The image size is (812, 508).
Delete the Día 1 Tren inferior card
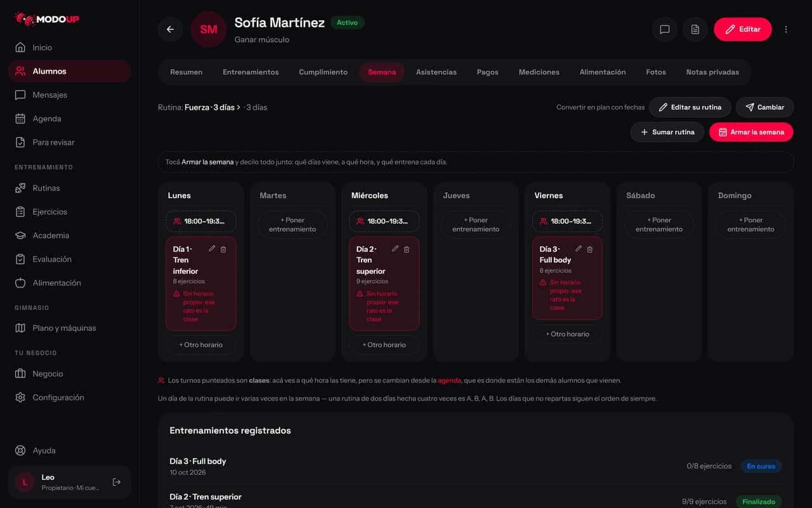tap(223, 250)
